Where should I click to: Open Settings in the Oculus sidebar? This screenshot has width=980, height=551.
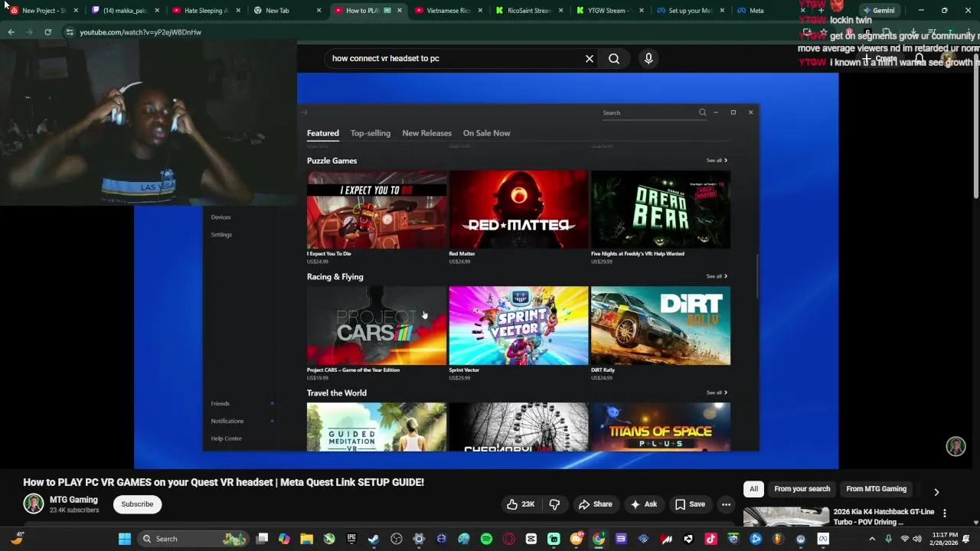tap(221, 235)
